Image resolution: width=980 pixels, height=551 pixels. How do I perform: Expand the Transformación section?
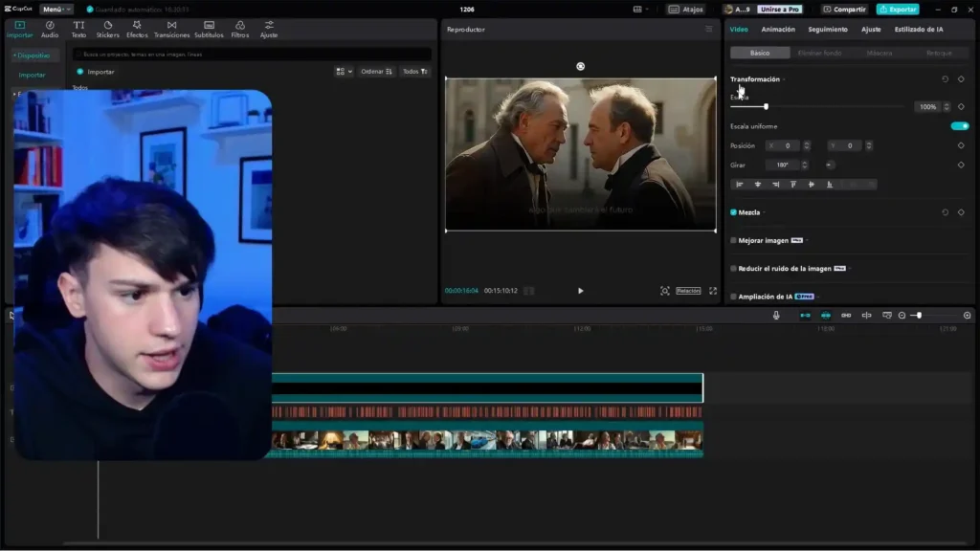click(x=783, y=79)
